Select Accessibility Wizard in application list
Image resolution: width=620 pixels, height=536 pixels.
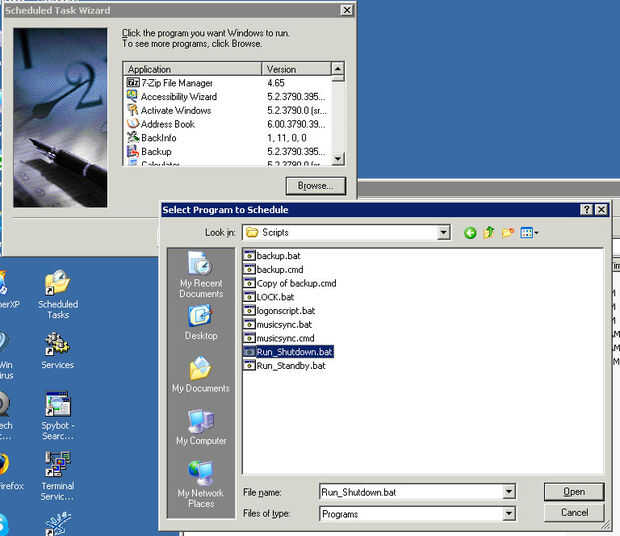coord(172,97)
